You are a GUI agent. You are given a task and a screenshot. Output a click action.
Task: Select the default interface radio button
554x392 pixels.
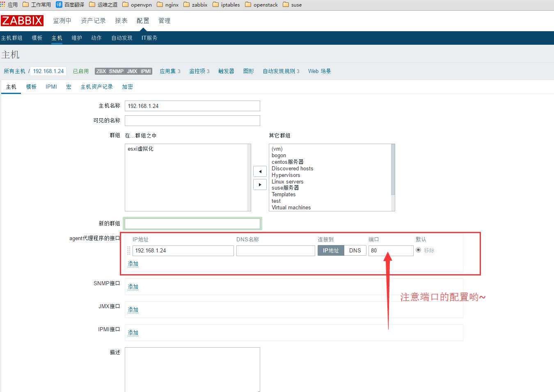coord(418,250)
